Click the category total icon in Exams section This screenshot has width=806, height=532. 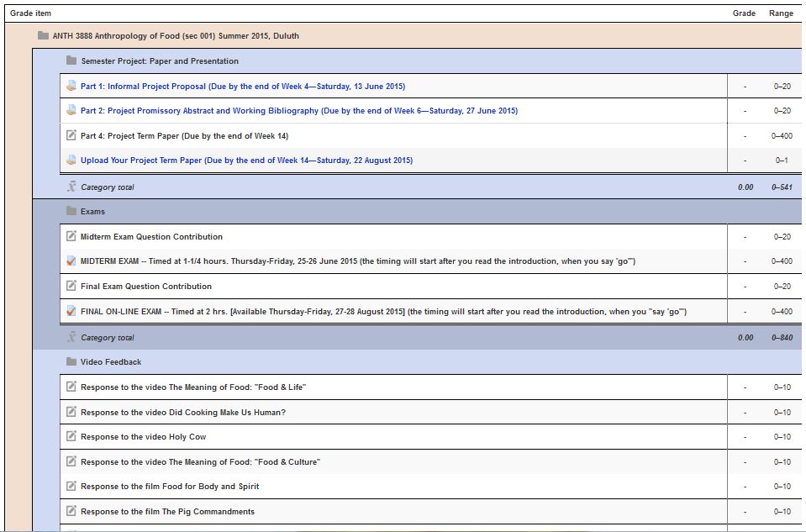71,337
